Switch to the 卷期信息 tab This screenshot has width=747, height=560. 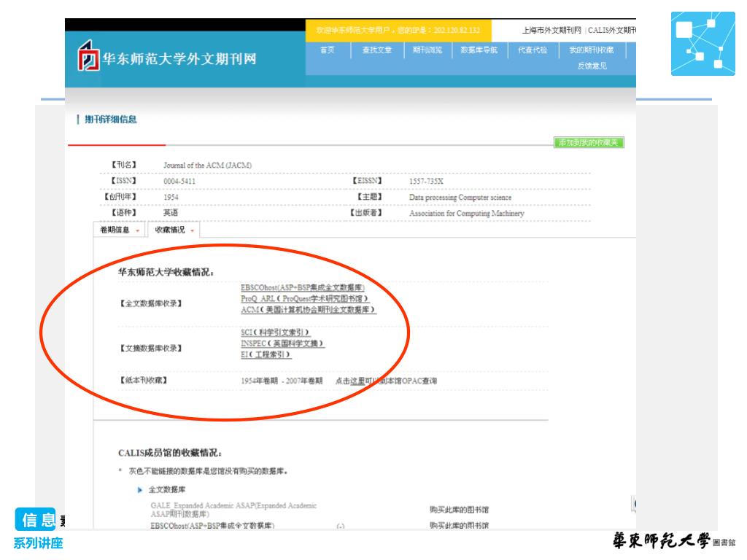[x=115, y=230]
